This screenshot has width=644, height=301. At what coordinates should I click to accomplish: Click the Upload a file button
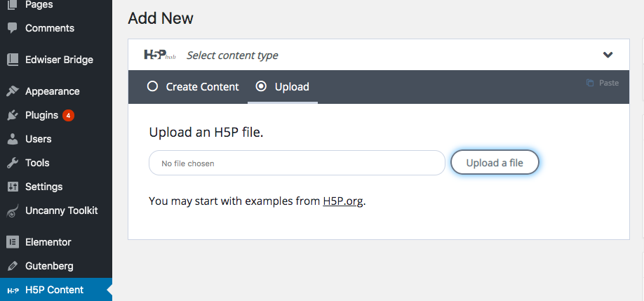click(495, 163)
